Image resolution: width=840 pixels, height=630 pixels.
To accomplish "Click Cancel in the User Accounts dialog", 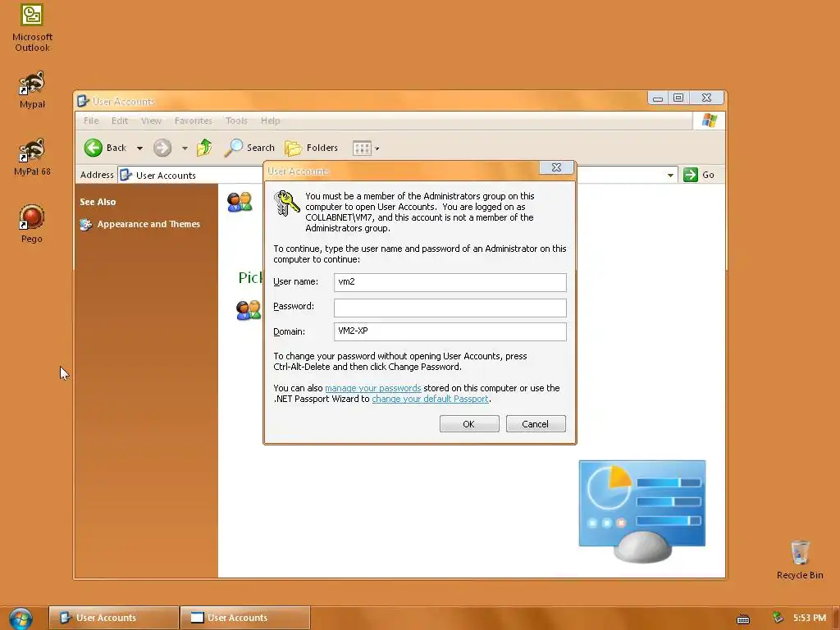I will pos(535,424).
